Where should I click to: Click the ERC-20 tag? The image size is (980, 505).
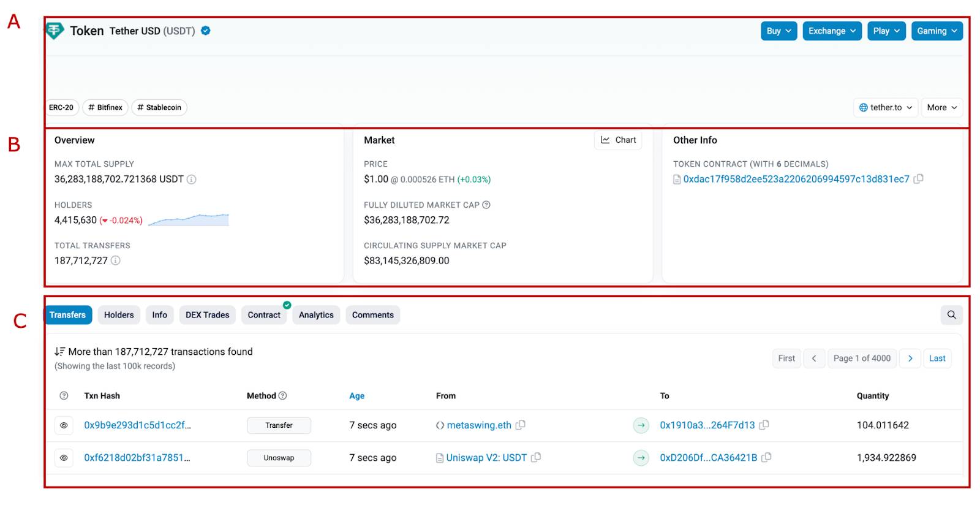61,107
